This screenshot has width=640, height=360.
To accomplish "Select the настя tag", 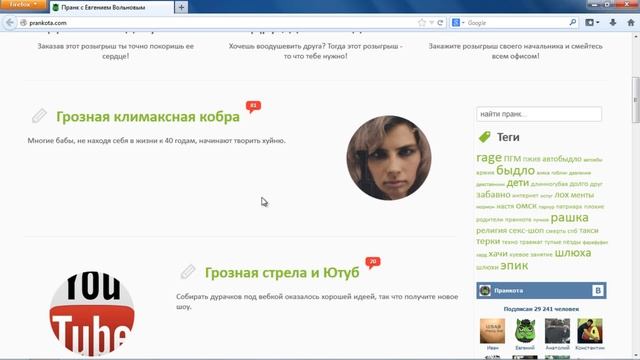I will tap(505, 207).
